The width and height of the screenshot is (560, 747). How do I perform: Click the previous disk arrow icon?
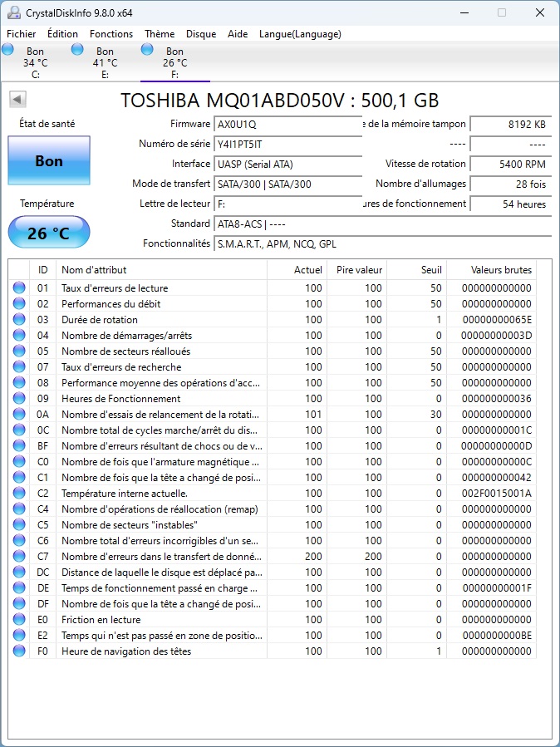point(17,100)
